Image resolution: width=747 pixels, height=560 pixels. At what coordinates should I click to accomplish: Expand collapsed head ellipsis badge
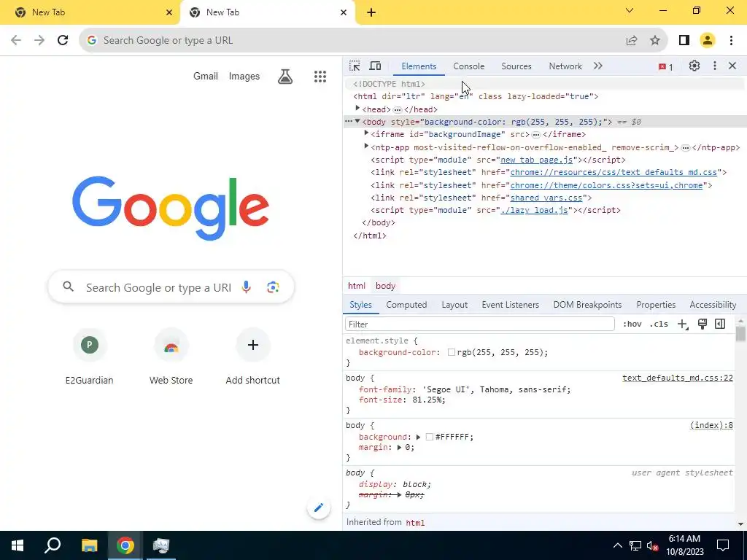tap(398, 109)
